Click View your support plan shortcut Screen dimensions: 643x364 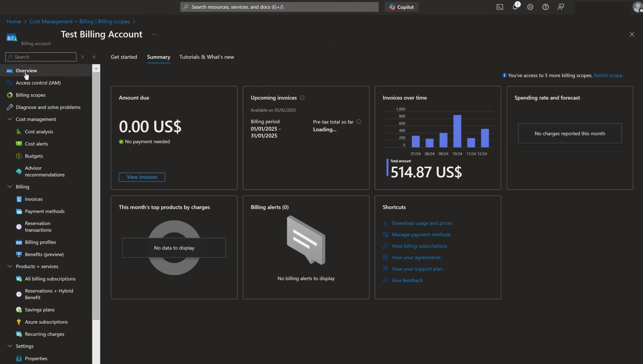click(x=417, y=269)
